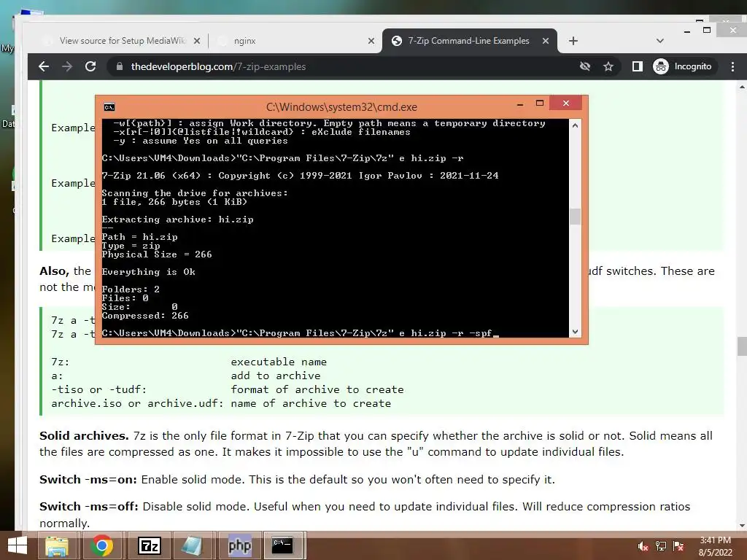Click the network tray icon

[661, 547]
